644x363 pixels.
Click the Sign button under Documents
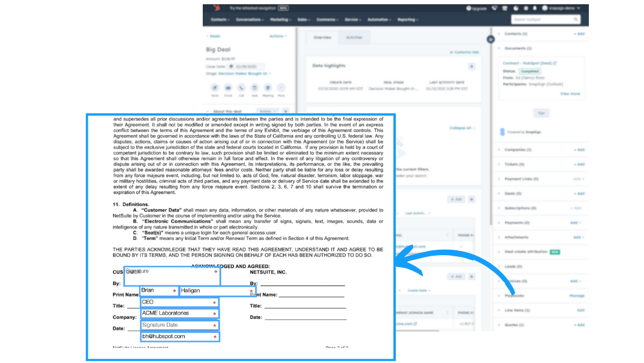click(x=541, y=113)
